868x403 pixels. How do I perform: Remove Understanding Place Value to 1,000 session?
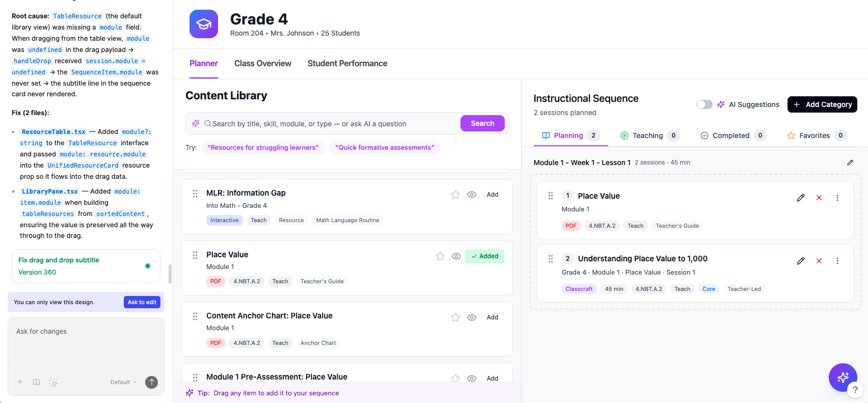(819, 261)
